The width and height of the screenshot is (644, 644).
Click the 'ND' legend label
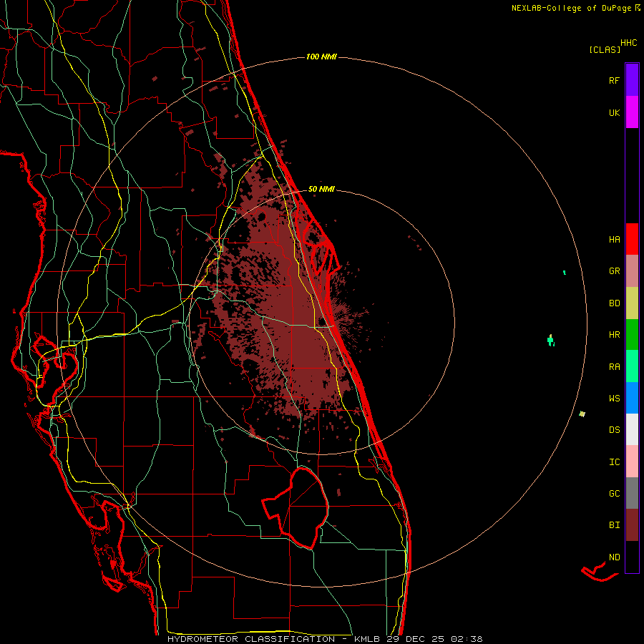pos(614,557)
